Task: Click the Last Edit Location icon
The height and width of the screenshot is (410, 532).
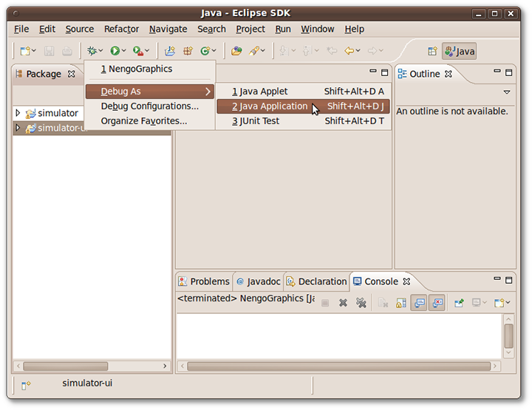Action: pyautogui.click(x=332, y=51)
